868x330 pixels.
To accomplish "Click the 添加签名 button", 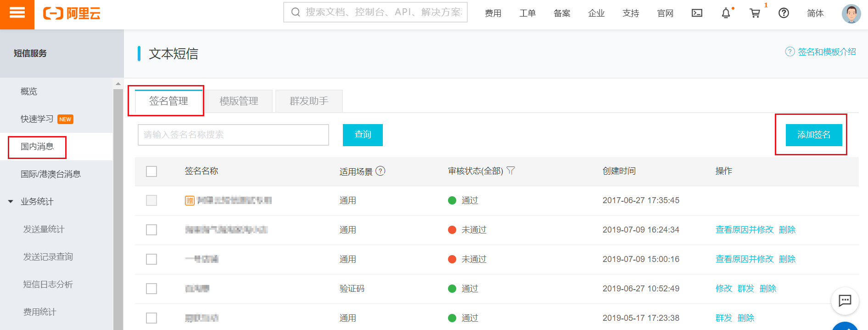I will click(813, 135).
